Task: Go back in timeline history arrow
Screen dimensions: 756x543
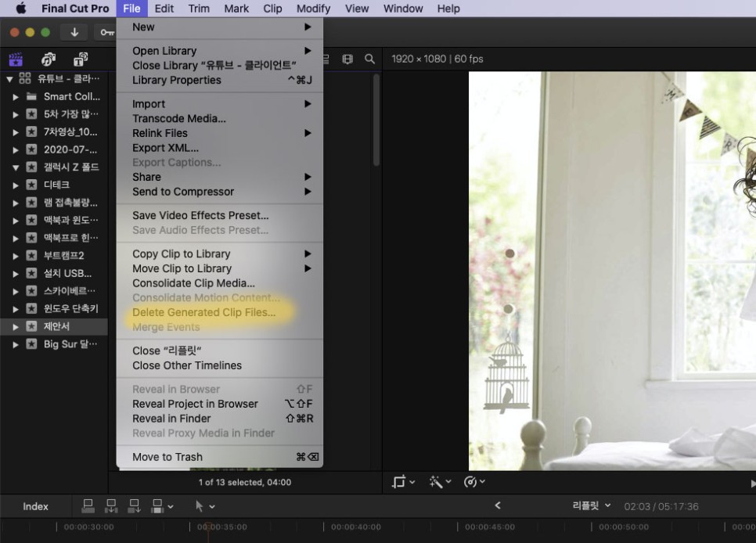Action: pos(498,505)
